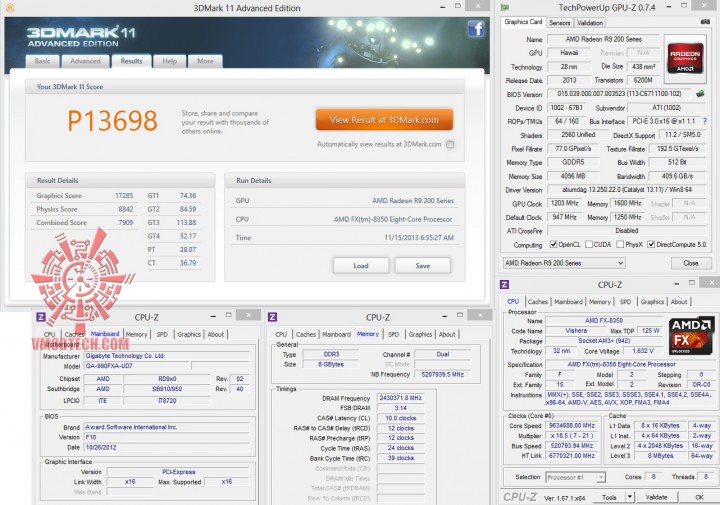720x505 pixels.
Task: Click the Load button in Run Details
Action: pos(361,265)
